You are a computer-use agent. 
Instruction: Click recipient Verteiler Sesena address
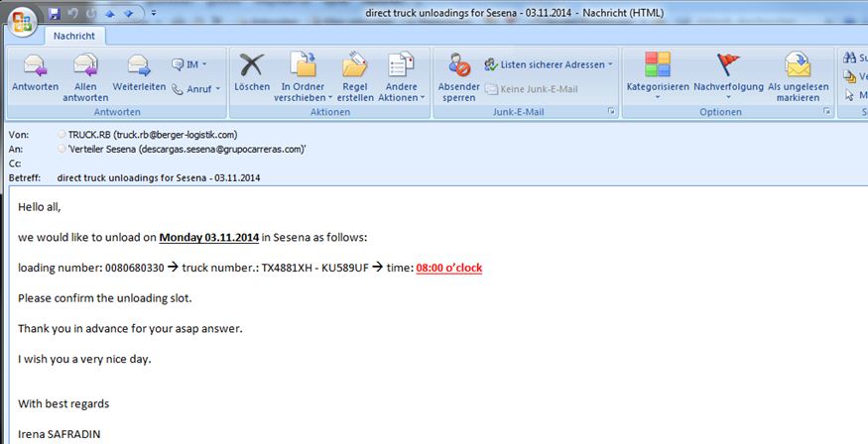[x=187, y=149]
